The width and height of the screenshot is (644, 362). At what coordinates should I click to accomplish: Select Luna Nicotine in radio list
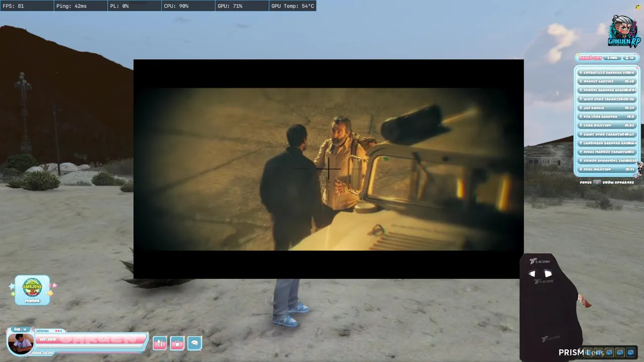click(x=607, y=125)
